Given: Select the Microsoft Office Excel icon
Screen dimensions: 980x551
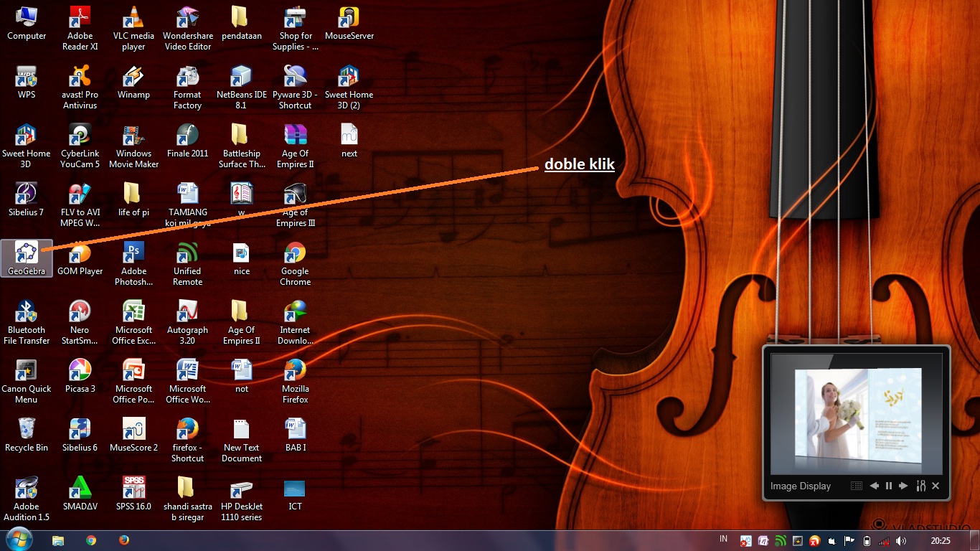Looking at the screenshot, I should (x=133, y=322).
